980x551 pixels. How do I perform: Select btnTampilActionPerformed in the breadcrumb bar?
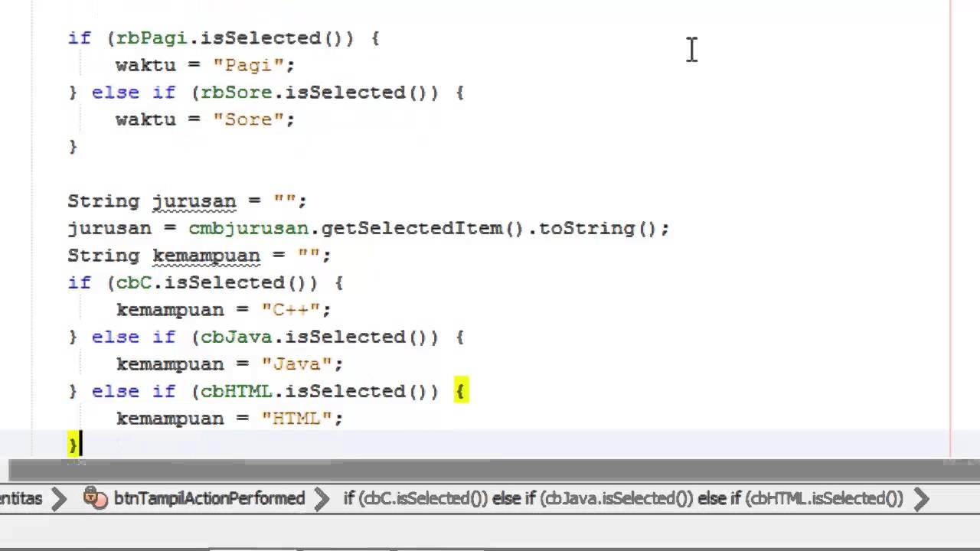pos(209,499)
